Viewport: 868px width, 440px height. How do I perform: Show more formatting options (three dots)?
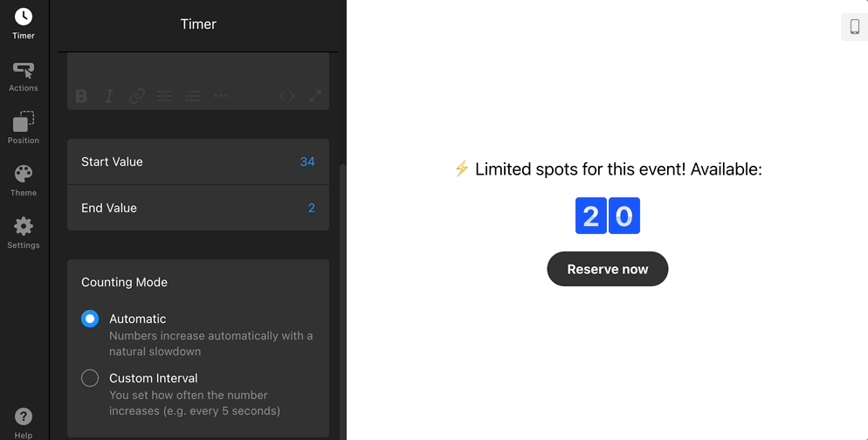221,96
